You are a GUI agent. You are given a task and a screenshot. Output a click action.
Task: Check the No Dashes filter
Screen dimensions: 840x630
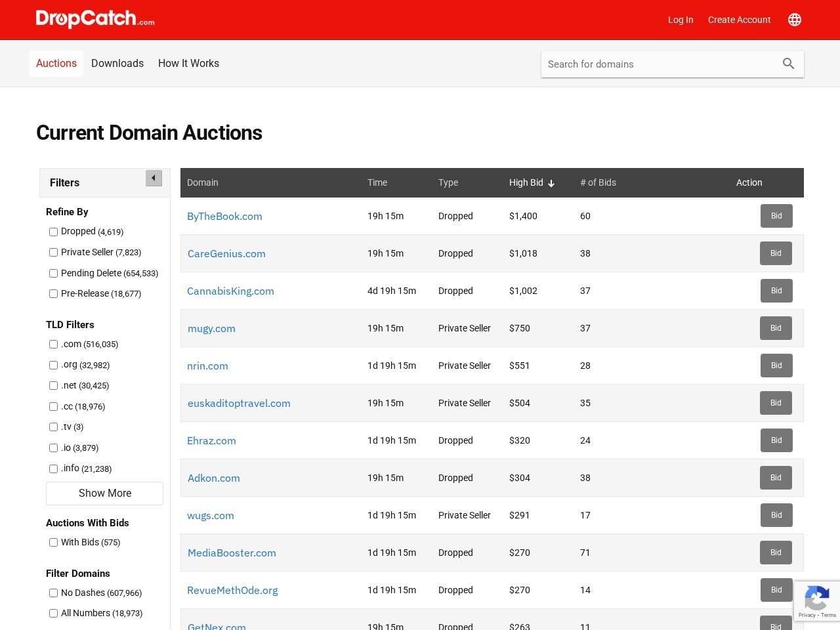click(53, 593)
